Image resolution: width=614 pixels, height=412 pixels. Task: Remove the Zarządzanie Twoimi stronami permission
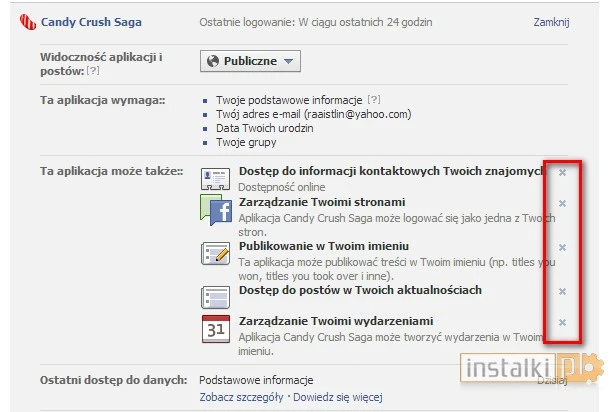tap(562, 203)
